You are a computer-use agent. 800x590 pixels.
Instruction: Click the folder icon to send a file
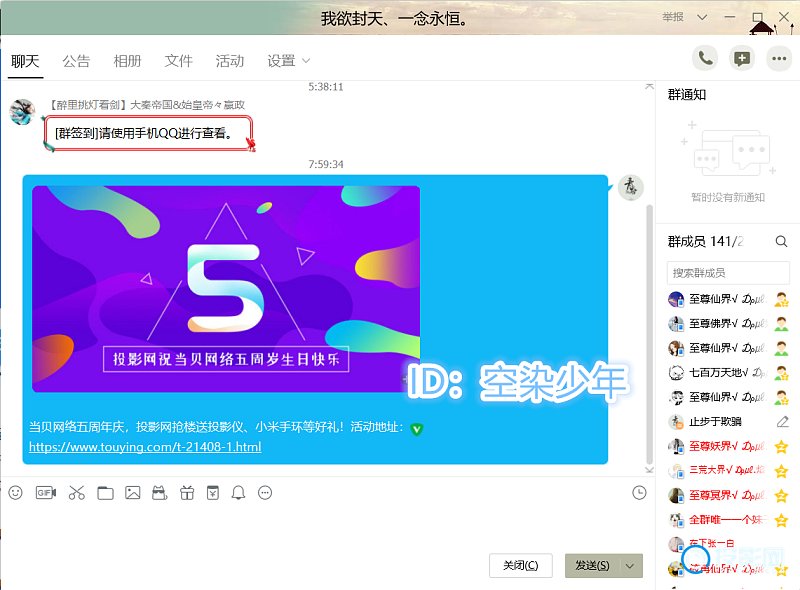click(x=105, y=493)
